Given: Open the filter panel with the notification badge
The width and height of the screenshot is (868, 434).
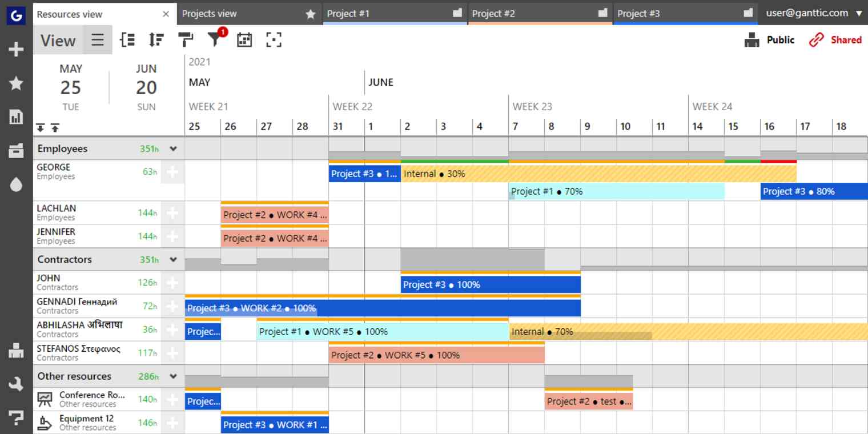Looking at the screenshot, I should click(x=214, y=40).
